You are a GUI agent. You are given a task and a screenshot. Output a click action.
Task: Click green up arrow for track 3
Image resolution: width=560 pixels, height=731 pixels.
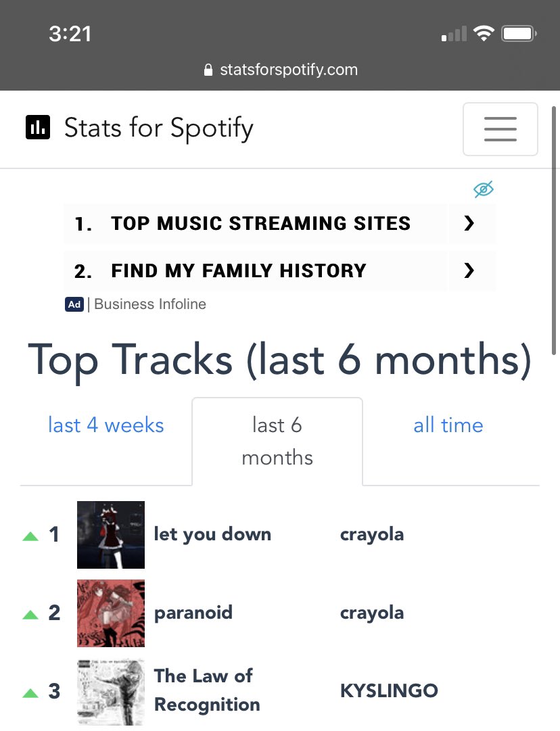[x=30, y=693]
